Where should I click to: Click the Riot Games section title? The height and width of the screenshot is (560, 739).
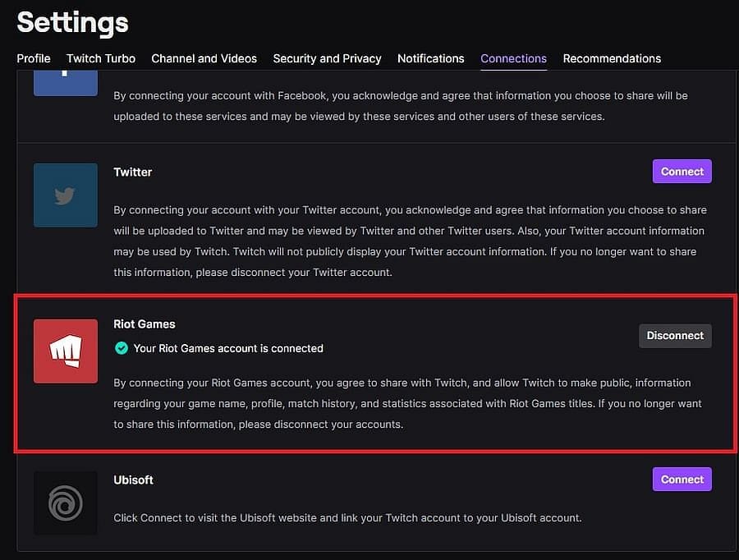coord(145,324)
